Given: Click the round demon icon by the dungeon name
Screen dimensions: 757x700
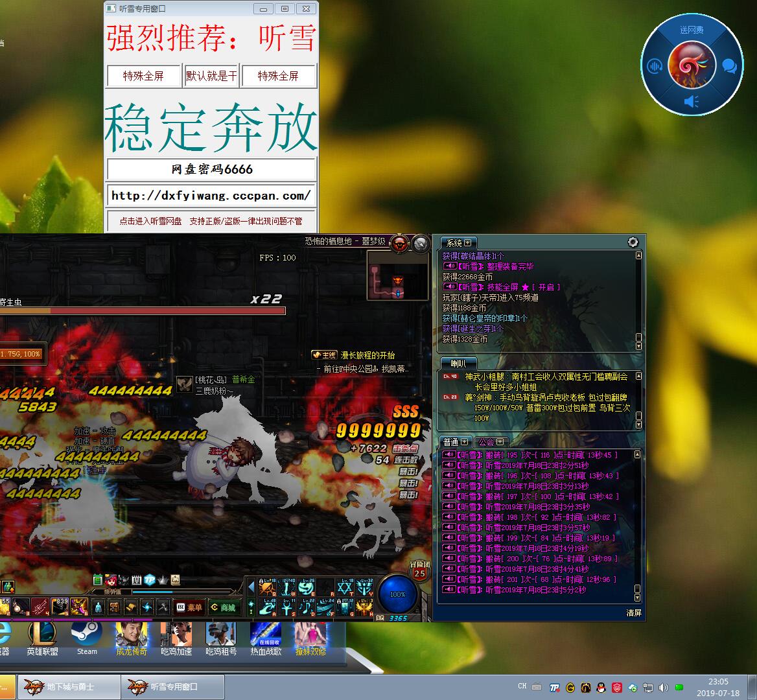Looking at the screenshot, I should pyautogui.click(x=400, y=243).
